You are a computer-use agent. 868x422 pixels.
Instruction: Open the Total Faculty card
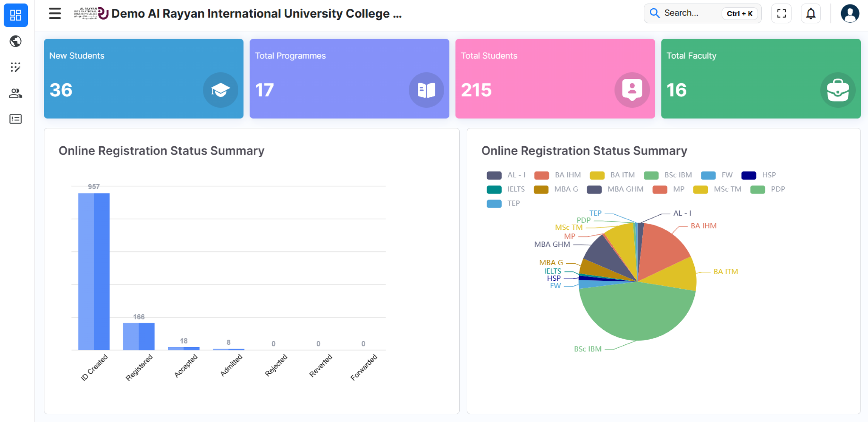(760, 78)
